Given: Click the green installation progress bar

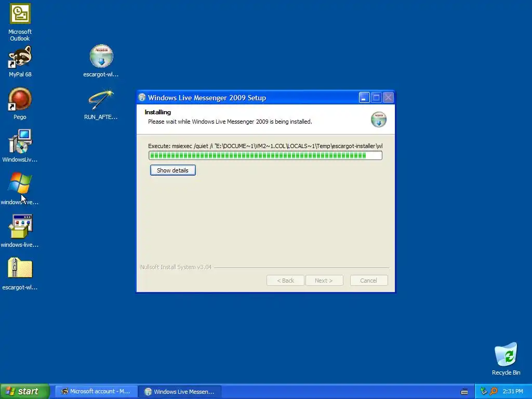Looking at the screenshot, I should [x=265, y=155].
